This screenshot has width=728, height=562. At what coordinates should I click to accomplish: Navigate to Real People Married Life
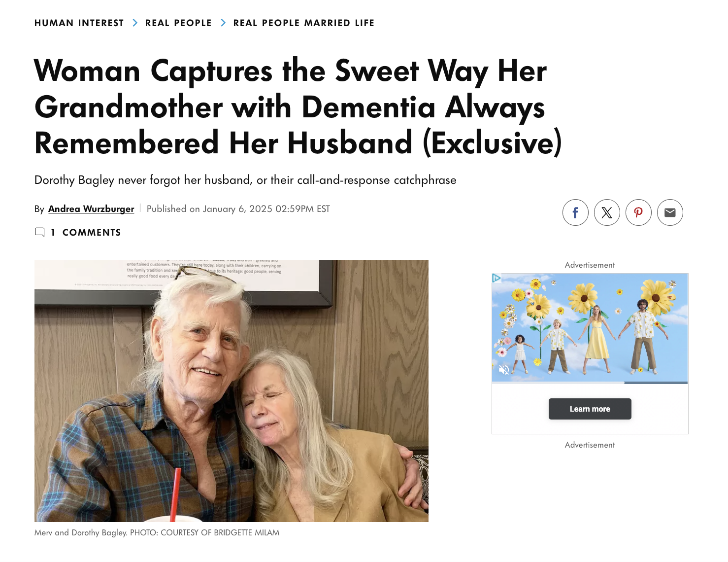tap(303, 23)
